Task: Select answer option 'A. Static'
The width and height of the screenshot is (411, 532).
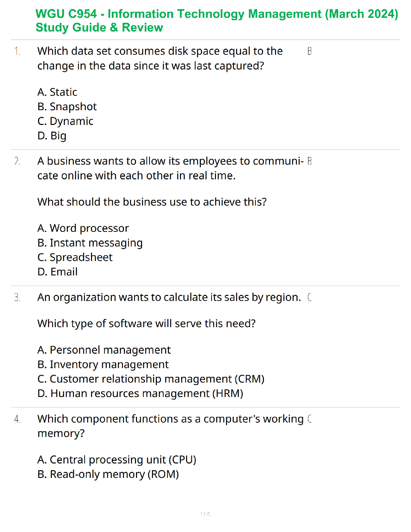Action: pos(57,92)
